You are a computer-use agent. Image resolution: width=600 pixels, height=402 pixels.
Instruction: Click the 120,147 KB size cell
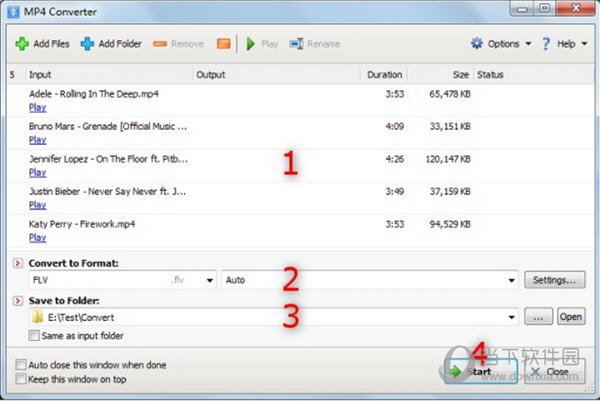click(448, 159)
